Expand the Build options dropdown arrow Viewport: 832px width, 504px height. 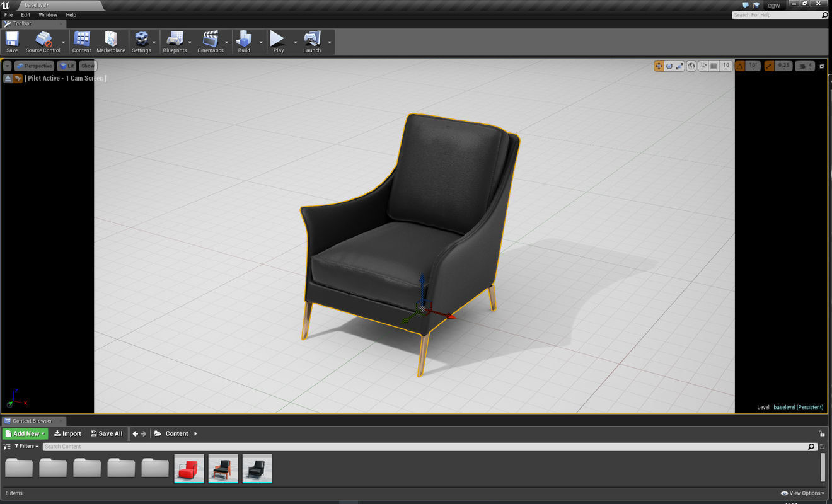tap(261, 43)
